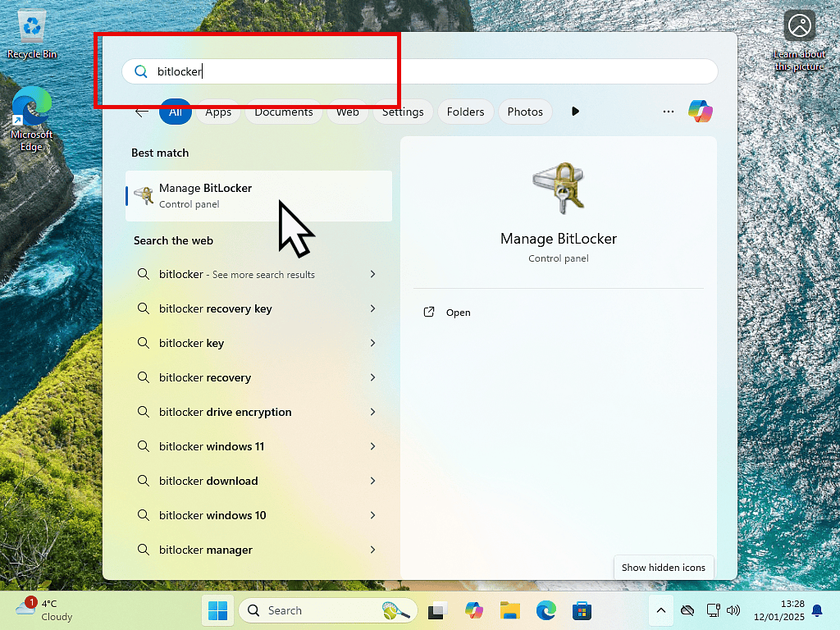This screenshot has width=840, height=630.
Task: Expand the bitlocker drive encryption suggestion arrow
Action: [372, 412]
